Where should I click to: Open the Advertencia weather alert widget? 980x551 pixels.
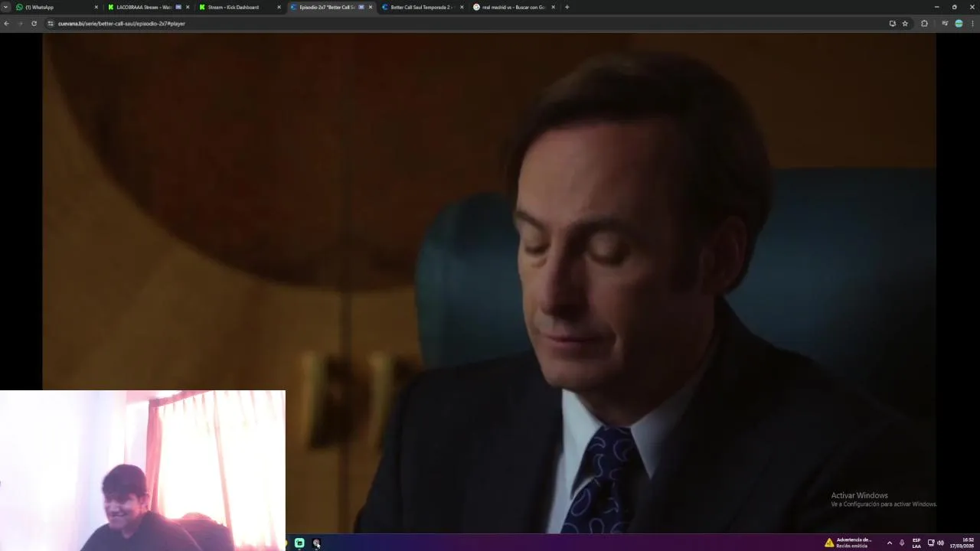(x=848, y=543)
